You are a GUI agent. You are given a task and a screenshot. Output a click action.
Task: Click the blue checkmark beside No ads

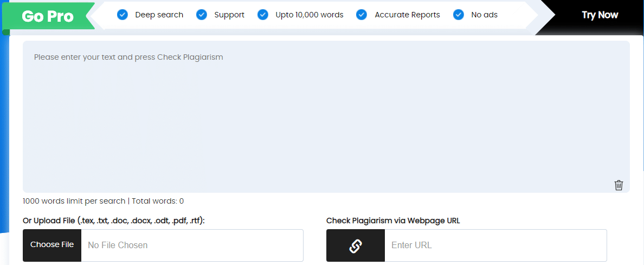(459, 15)
